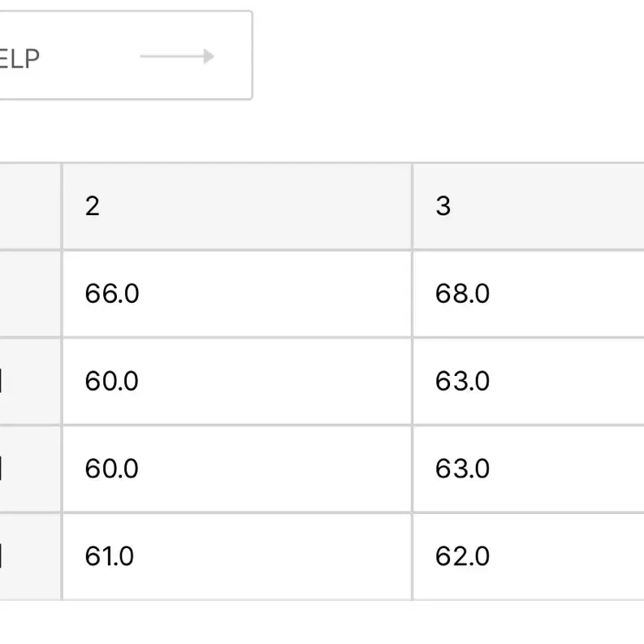Click empty space right of 2 header
The height and width of the screenshot is (644, 644).
255,206
